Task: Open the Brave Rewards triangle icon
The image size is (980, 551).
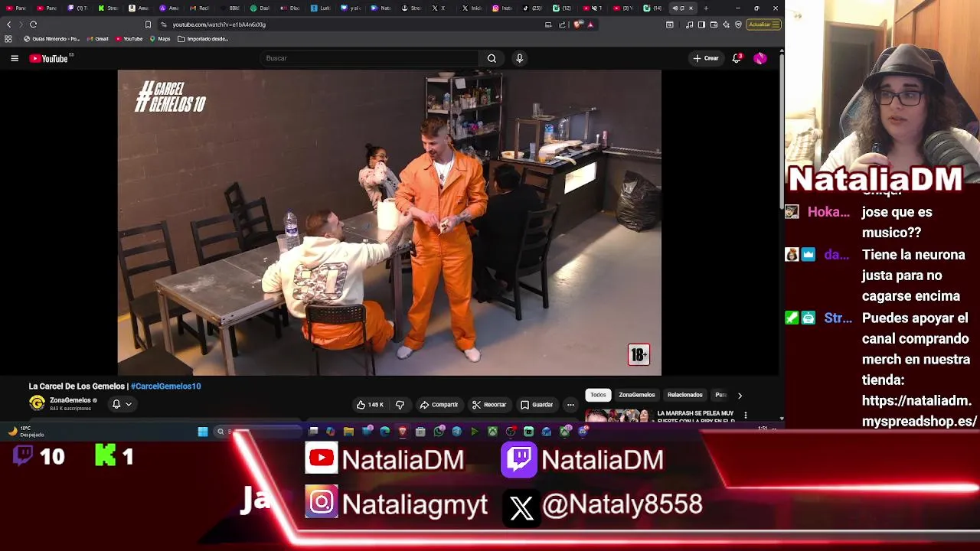Action: tap(590, 24)
